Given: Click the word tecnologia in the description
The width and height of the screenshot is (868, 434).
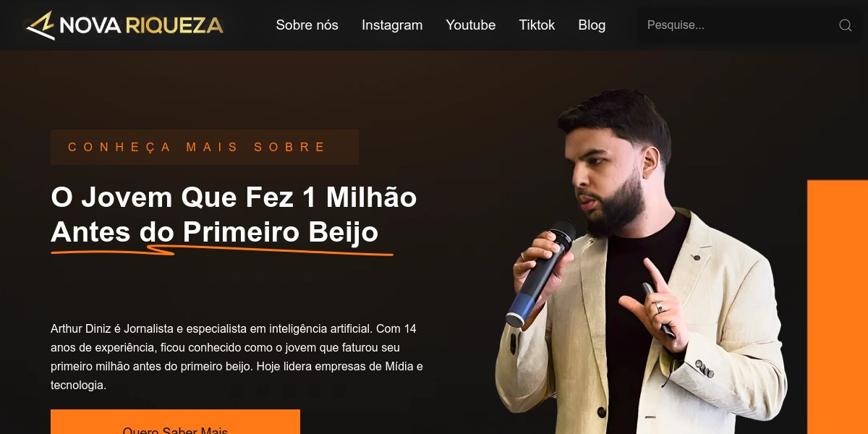Looking at the screenshot, I should pyautogui.click(x=78, y=386).
